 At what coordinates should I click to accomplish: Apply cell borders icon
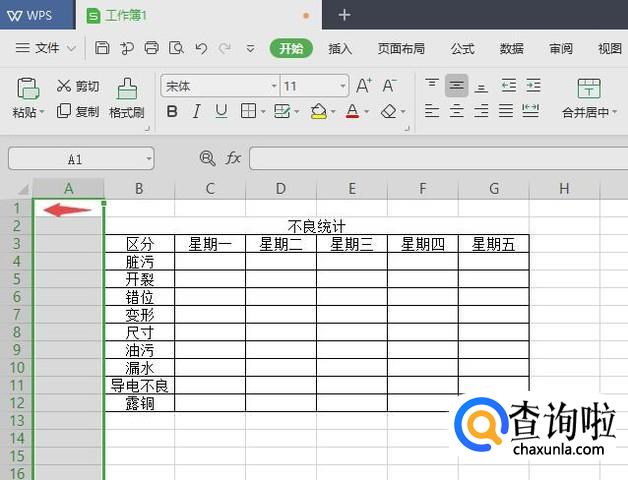(x=248, y=111)
